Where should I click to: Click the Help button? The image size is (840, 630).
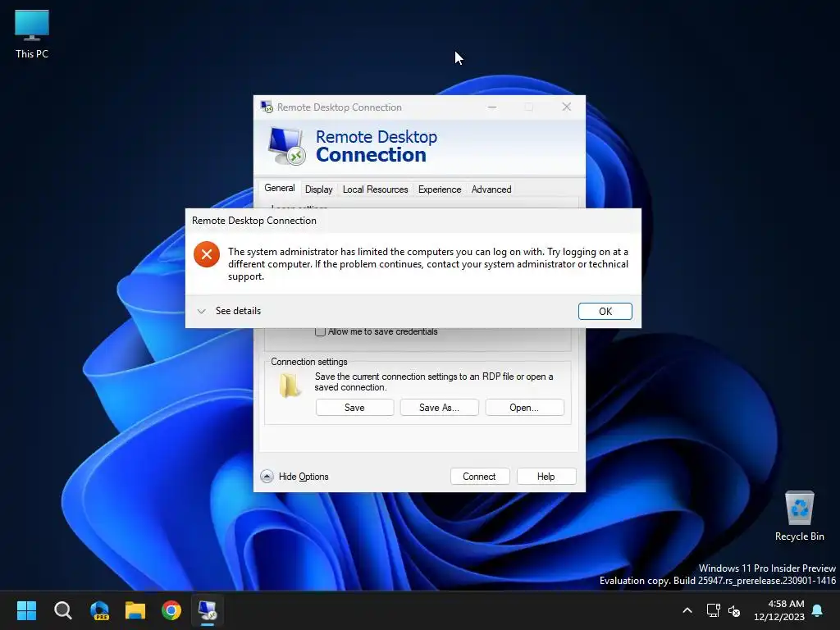546,477
